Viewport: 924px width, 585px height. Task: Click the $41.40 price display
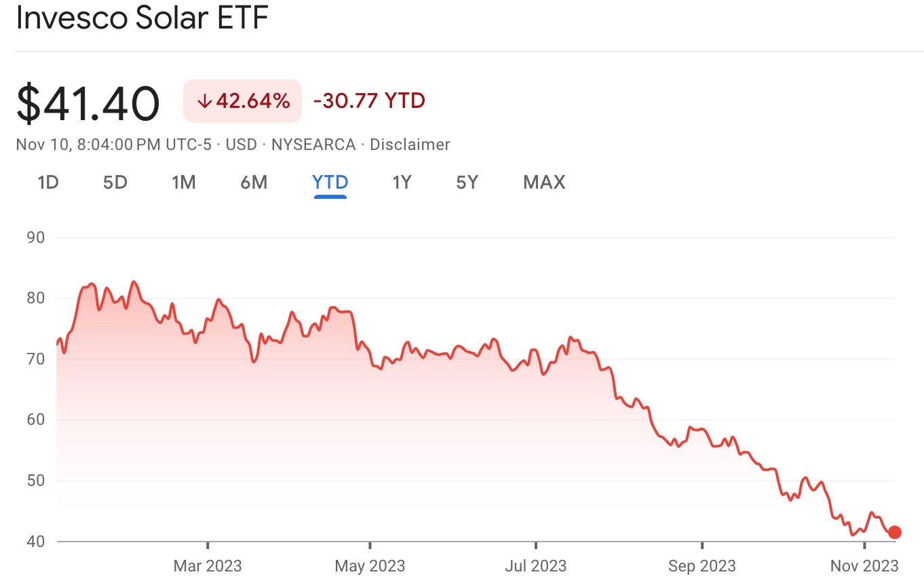[x=88, y=102]
